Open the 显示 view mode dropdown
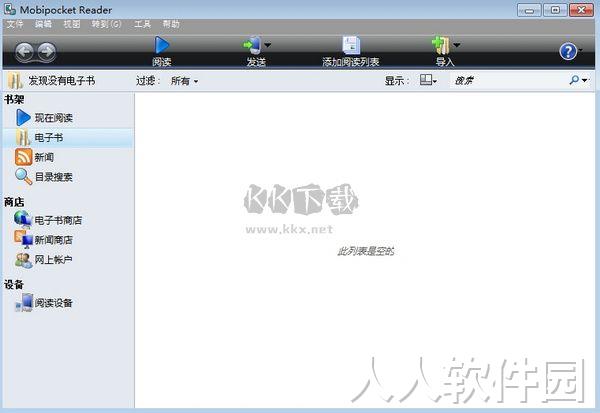The width and height of the screenshot is (600, 413). (428, 80)
